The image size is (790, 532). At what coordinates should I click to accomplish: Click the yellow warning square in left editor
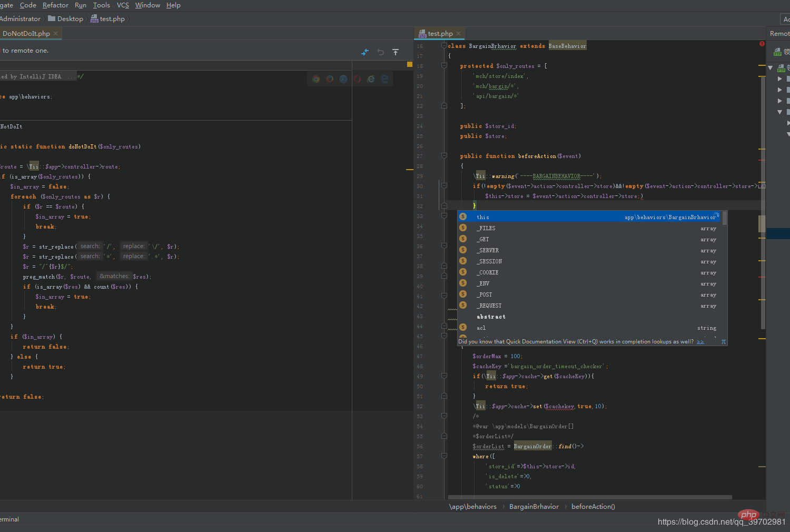[410, 64]
